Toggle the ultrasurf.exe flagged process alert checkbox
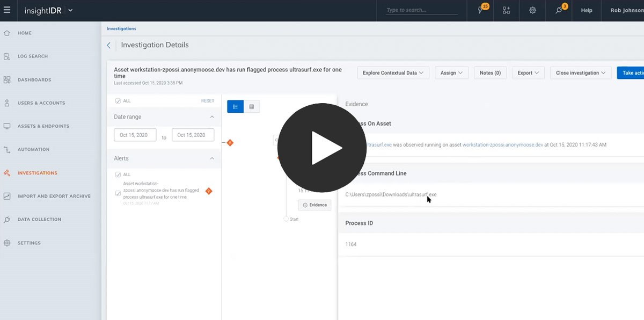 pyautogui.click(x=118, y=193)
